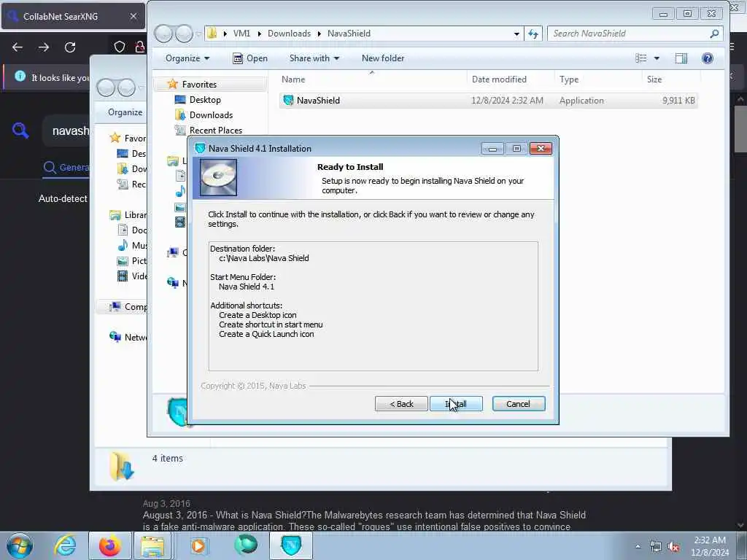Open Explorer help with question mark icon
Image resolution: width=747 pixels, height=560 pixels.
[708, 58]
